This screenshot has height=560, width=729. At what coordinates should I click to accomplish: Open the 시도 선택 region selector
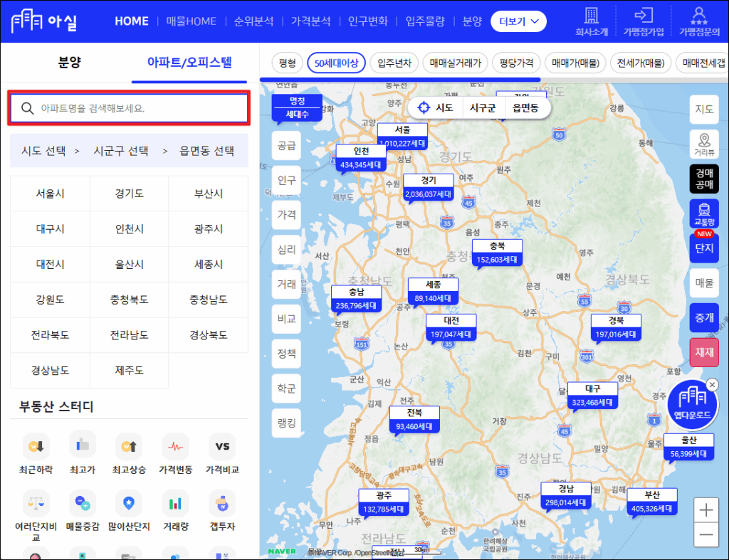[x=43, y=151]
